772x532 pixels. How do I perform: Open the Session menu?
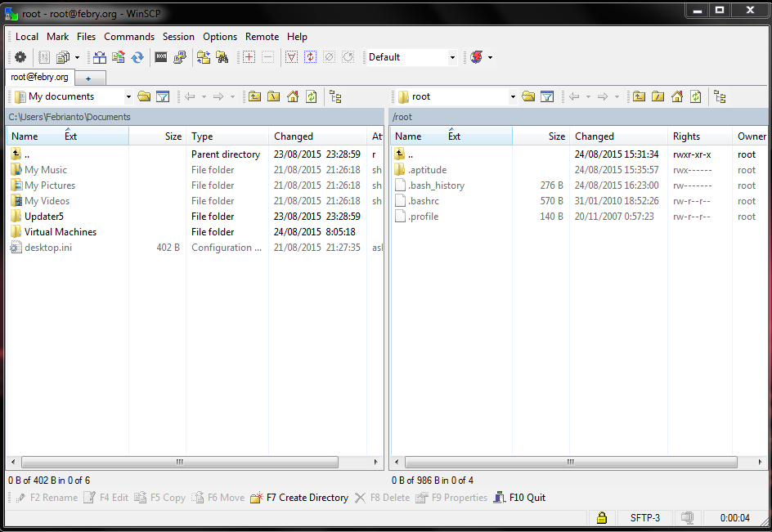178,37
